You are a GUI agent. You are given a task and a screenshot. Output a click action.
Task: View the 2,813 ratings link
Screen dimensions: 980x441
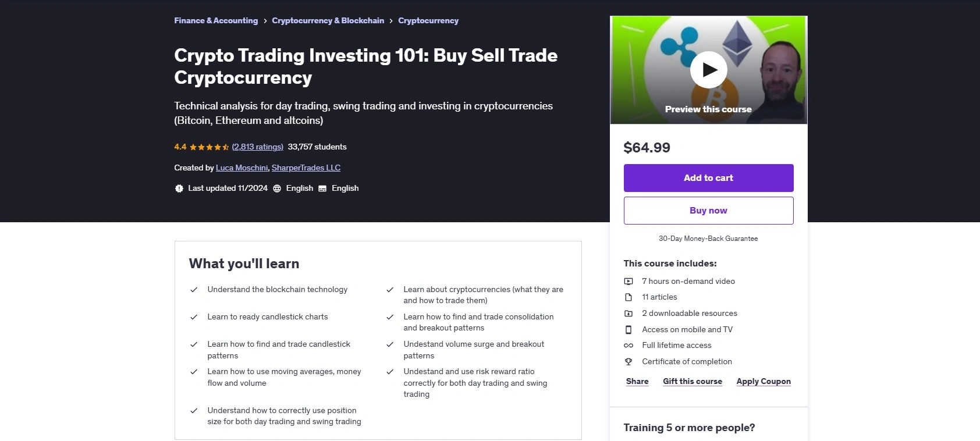(x=257, y=147)
